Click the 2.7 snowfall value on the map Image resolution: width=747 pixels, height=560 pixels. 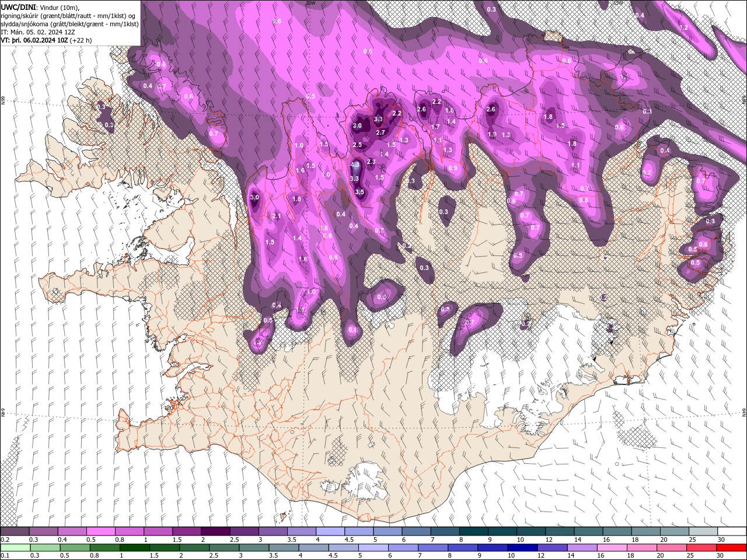381,133
